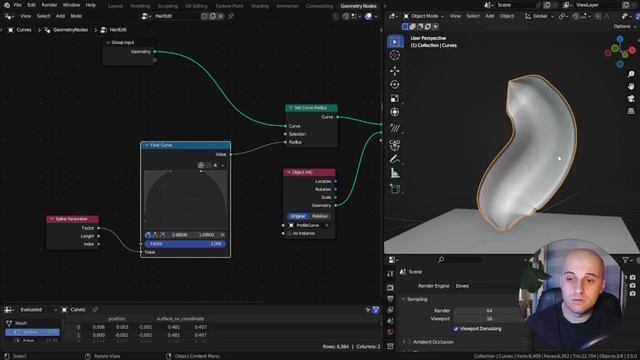Screen dimensions: 640x360
Task: Click the HairEdit node group name field
Action: point(176,16)
